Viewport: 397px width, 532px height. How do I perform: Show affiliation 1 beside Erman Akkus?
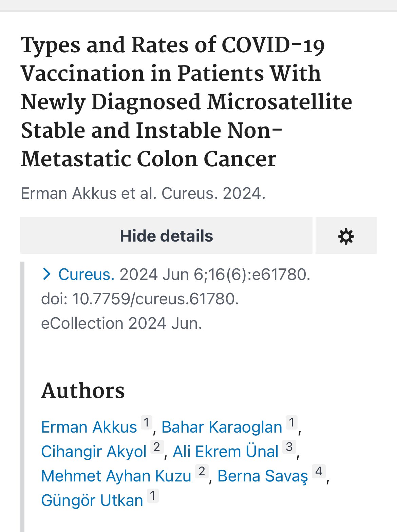pos(147,423)
